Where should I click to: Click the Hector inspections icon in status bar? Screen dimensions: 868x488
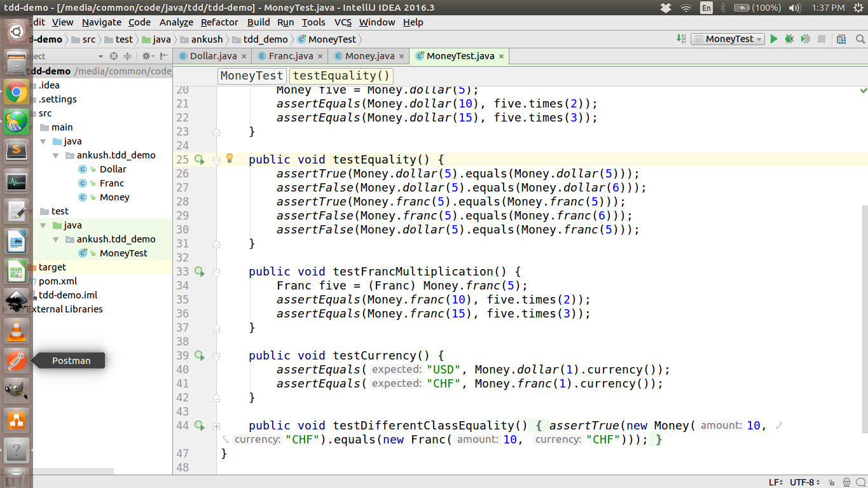point(846,482)
